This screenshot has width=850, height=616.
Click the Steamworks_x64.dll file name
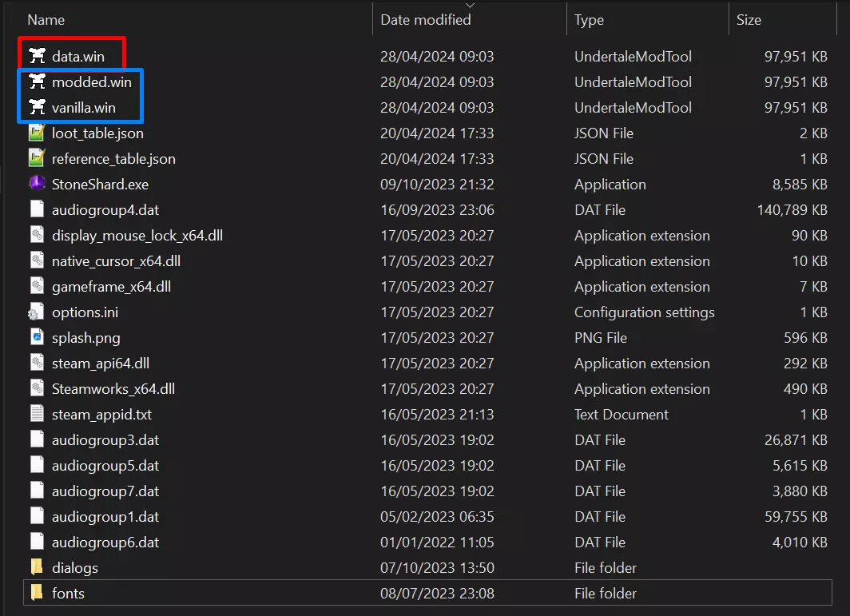pos(113,388)
